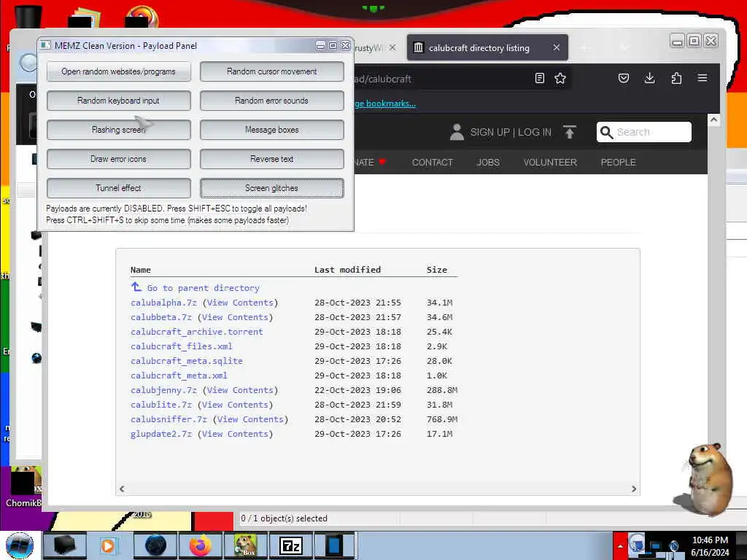Image resolution: width=747 pixels, height=560 pixels.
Task: Go to parent directory link
Action: click(x=204, y=288)
